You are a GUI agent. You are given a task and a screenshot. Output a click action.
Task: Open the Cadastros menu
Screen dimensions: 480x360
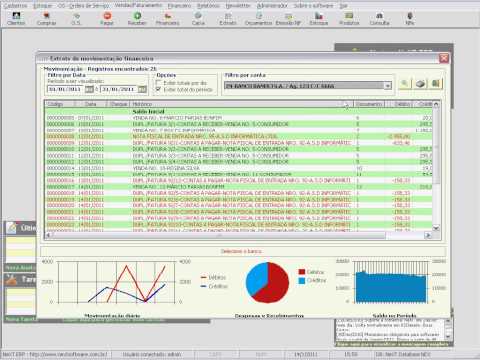(15, 6)
